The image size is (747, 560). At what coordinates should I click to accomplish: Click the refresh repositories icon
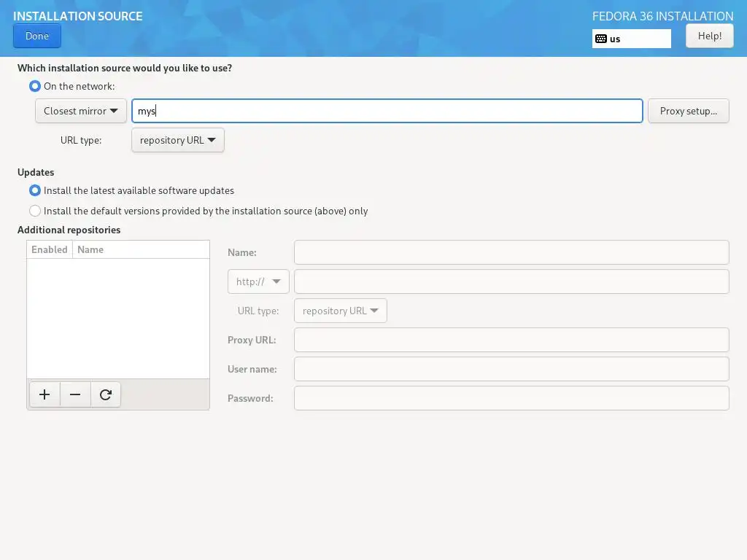tap(105, 394)
